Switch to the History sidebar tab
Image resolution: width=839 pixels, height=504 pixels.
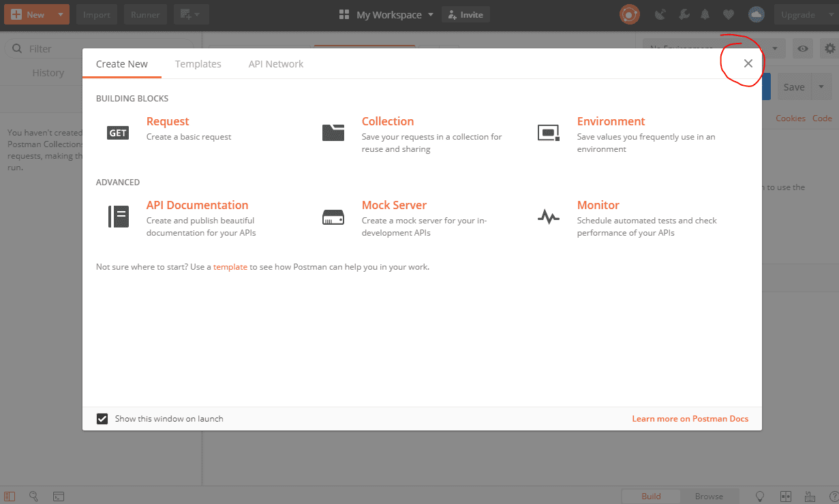coord(48,73)
